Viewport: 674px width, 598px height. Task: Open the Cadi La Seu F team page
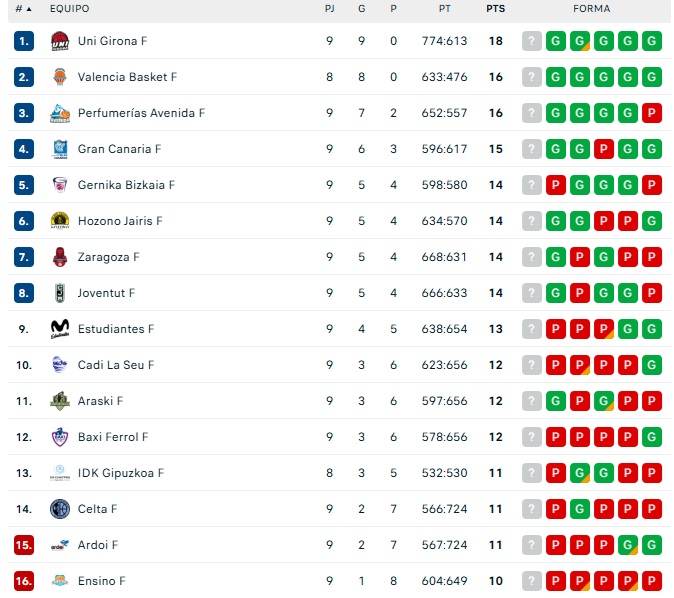116,365
